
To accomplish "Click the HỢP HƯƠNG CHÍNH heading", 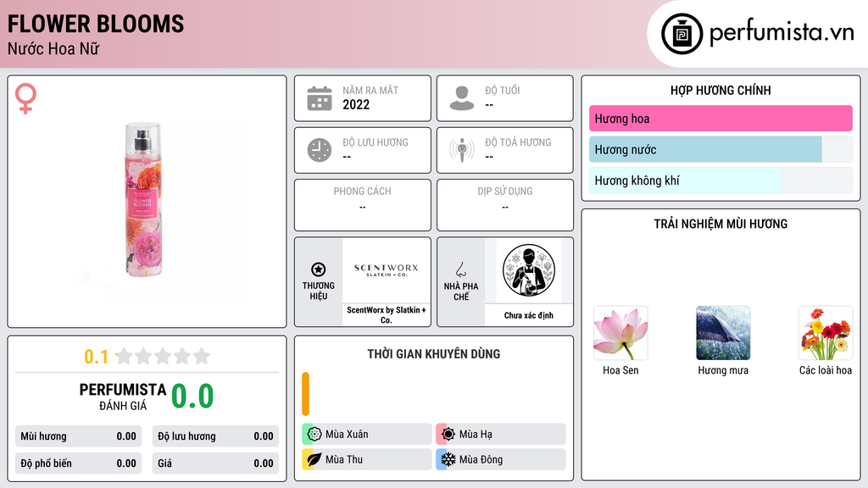I will [721, 90].
